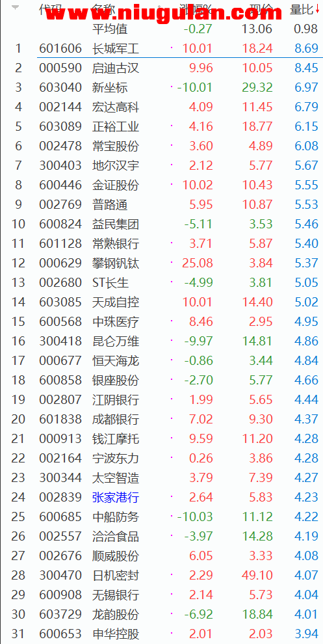Select stock 昆仑万维
Screen dimensions: 323x644
(116, 342)
